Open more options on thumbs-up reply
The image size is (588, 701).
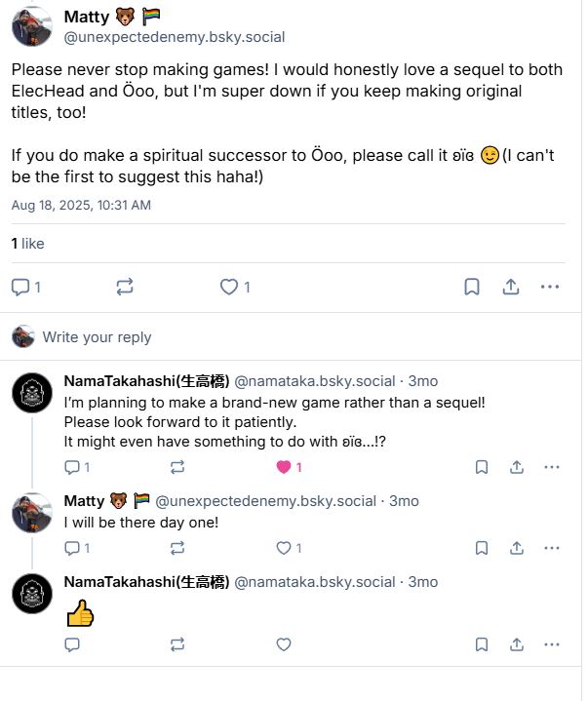pos(552,644)
